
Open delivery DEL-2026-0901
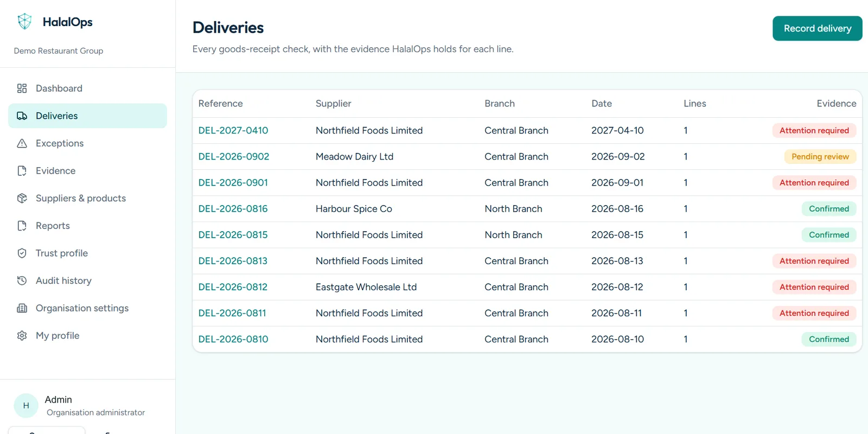pyautogui.click(x=233, y=183)
